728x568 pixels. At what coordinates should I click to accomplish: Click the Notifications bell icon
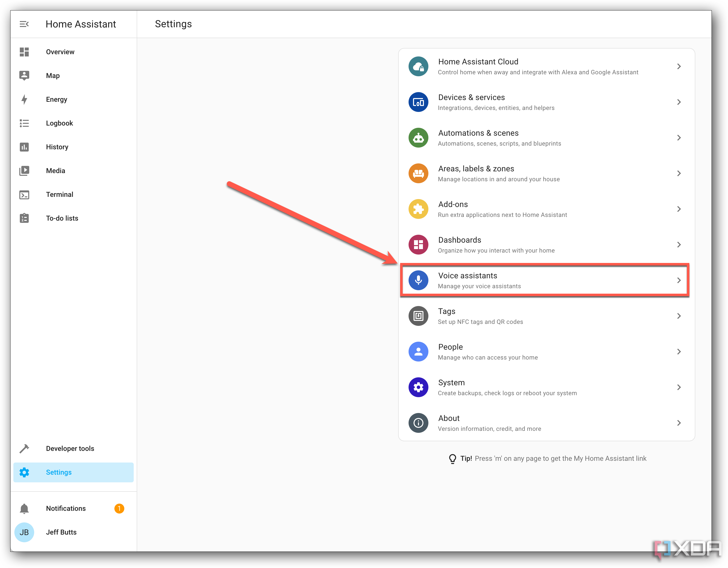pyautogui.click(x=24, y=509)
